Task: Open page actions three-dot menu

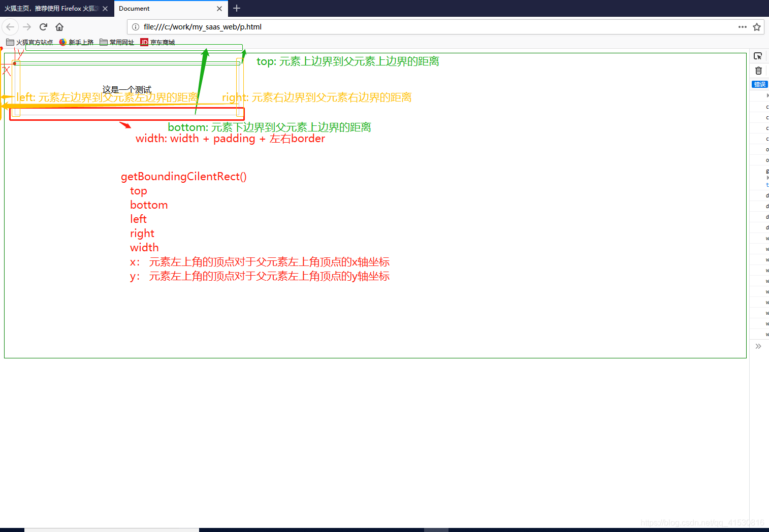Action: pyautogui.click(x=742, y=27)
